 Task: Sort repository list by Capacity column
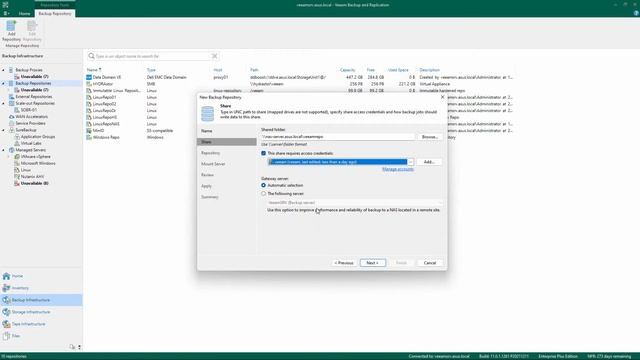click(347, 70)
